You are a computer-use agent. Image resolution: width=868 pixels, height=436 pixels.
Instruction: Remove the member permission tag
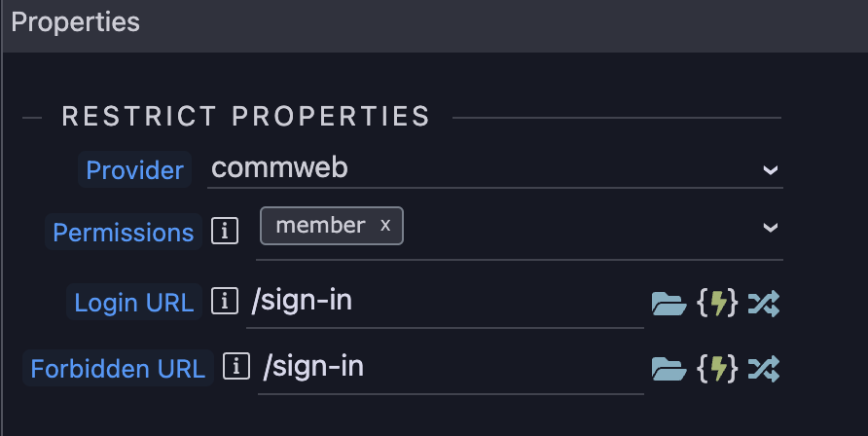pyautogui.click(x=385, y=225)
